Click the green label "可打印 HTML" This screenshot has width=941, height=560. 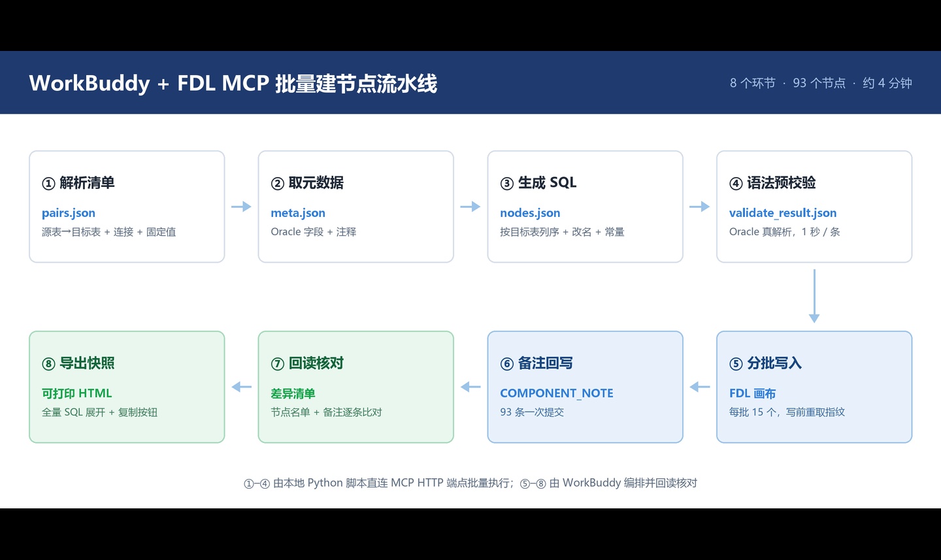[77, 393]
